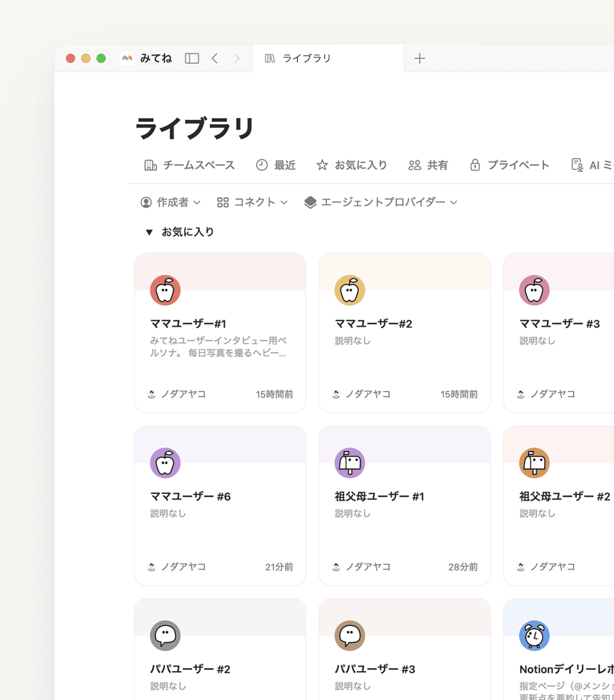Click the orange mailbox icon of 祖父母ユーザー #2
Screen dimensions: 614x700
click(x=534, y=463)
